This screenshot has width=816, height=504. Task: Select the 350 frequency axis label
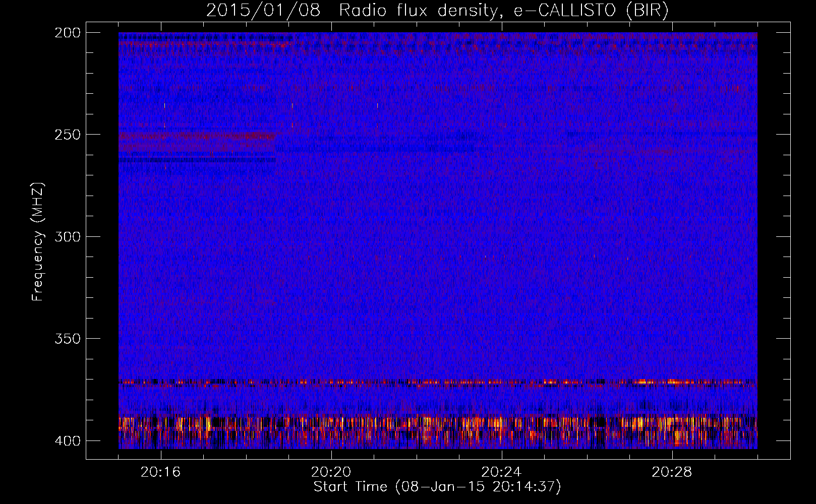pos(67,339)
